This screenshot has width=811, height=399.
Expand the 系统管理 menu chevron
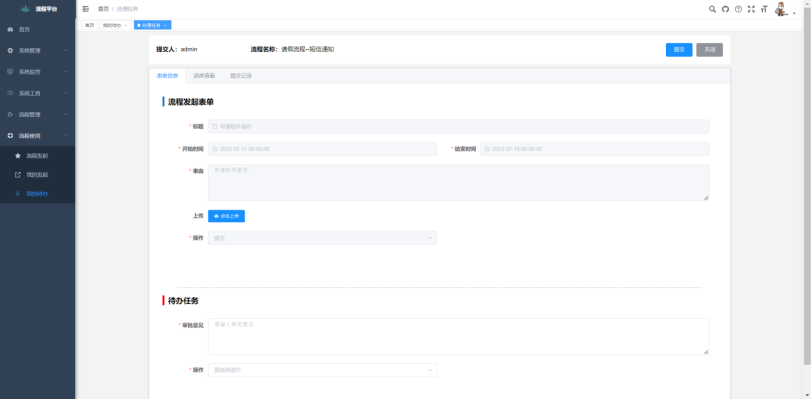click(66, 51)
